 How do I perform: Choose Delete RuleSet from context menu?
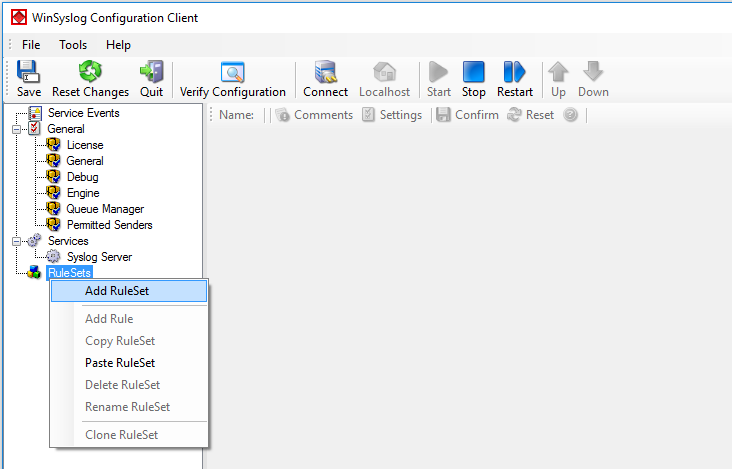tap(129, 385)
